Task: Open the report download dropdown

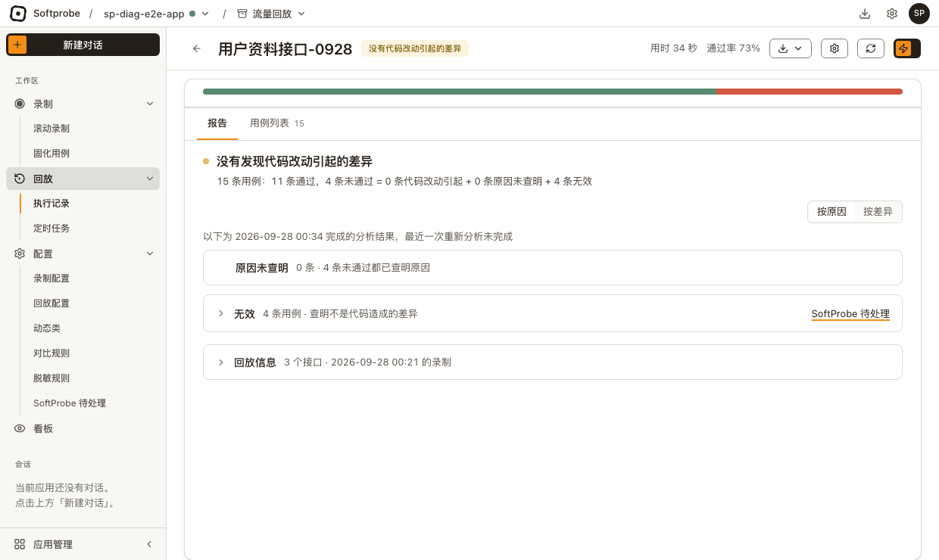Action: click(x=791, y=48)
